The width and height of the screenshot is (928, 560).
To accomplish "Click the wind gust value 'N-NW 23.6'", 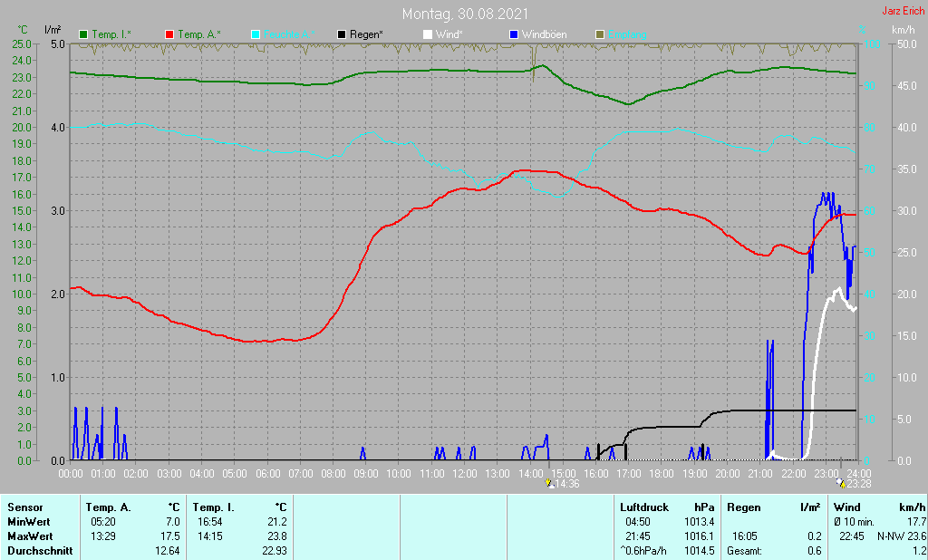I will 902,536.
